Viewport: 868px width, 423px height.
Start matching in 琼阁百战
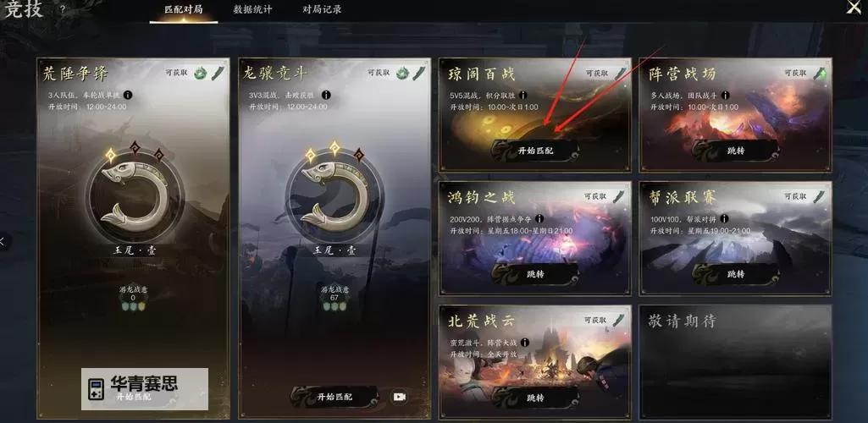click(534, 150)
